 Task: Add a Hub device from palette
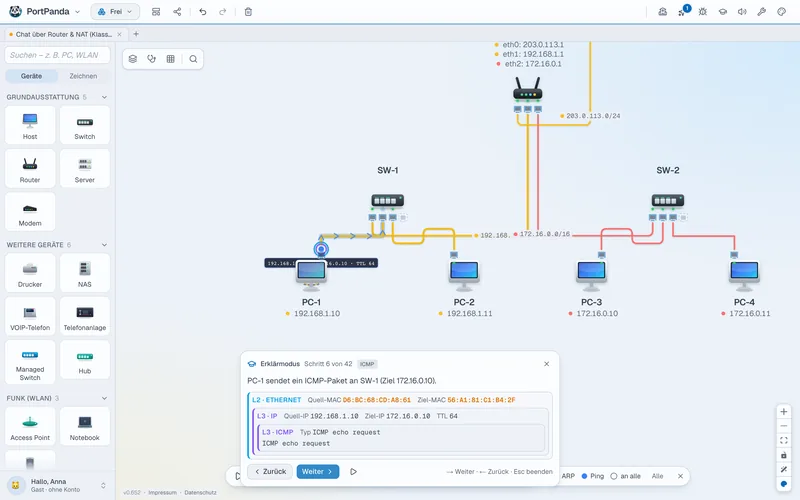click(85, 360)
